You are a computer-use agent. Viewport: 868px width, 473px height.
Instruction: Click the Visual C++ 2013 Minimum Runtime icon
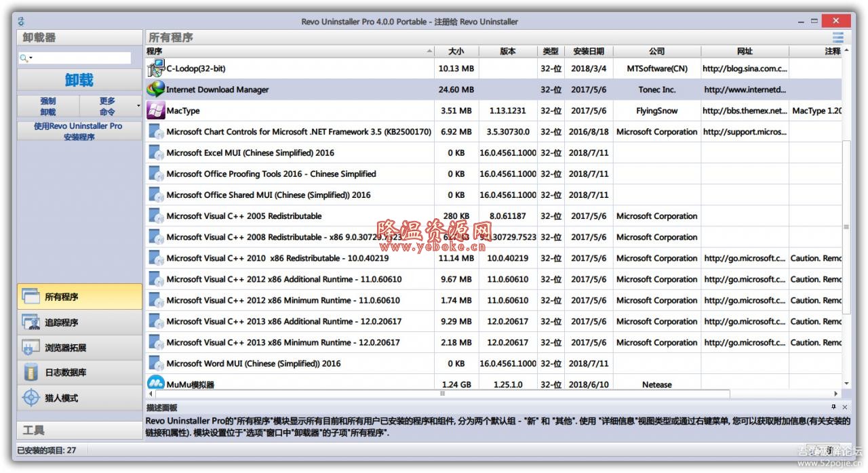point(156,342)
